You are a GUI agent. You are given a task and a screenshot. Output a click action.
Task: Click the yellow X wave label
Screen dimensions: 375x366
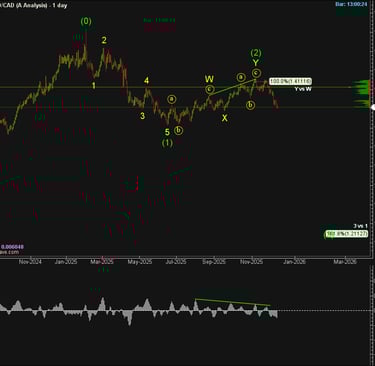click(x=225, y=118)
